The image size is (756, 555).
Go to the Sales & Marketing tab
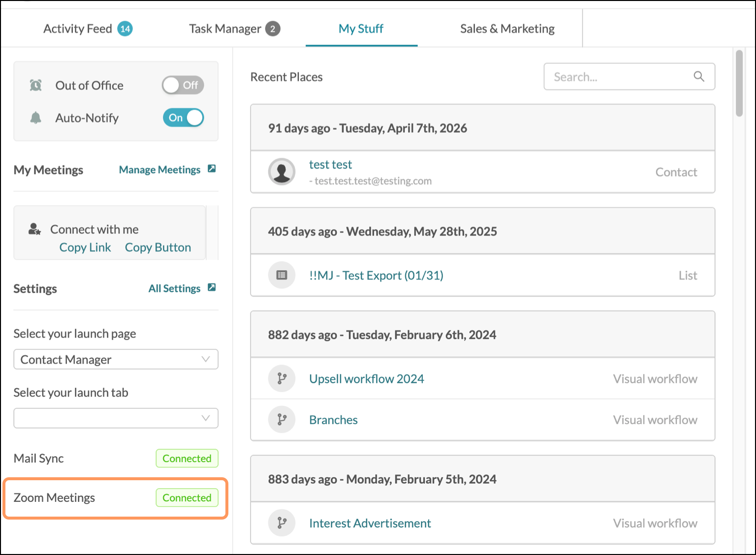coord(507,29)
